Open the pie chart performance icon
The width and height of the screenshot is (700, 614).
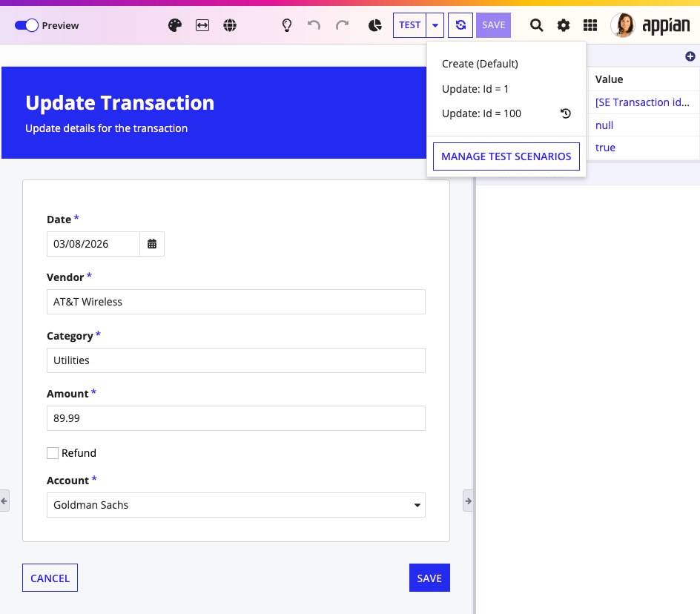coord(375,25)
